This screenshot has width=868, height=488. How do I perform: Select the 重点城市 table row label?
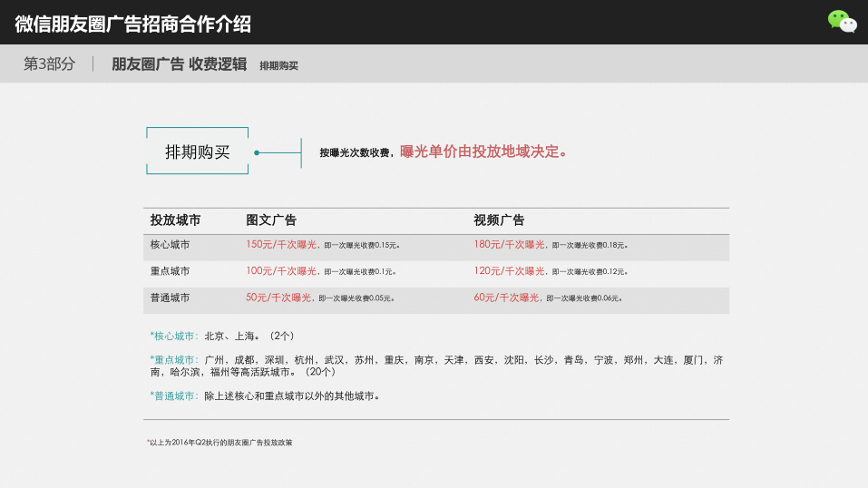click(x=170, y=271)
